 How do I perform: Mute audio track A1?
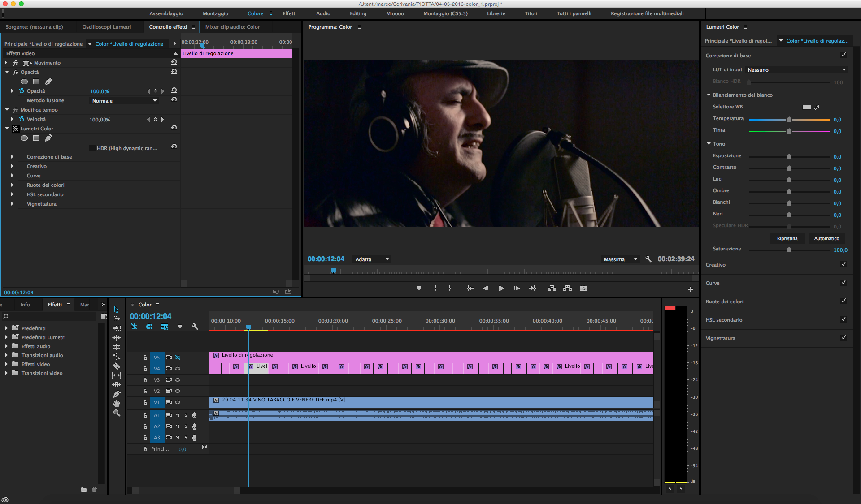point(177,415)
